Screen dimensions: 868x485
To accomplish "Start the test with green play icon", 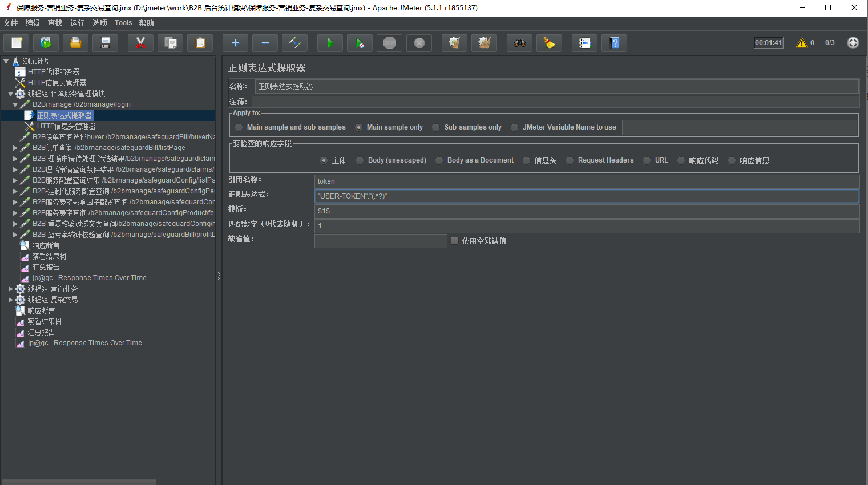I will pos(330,43).
